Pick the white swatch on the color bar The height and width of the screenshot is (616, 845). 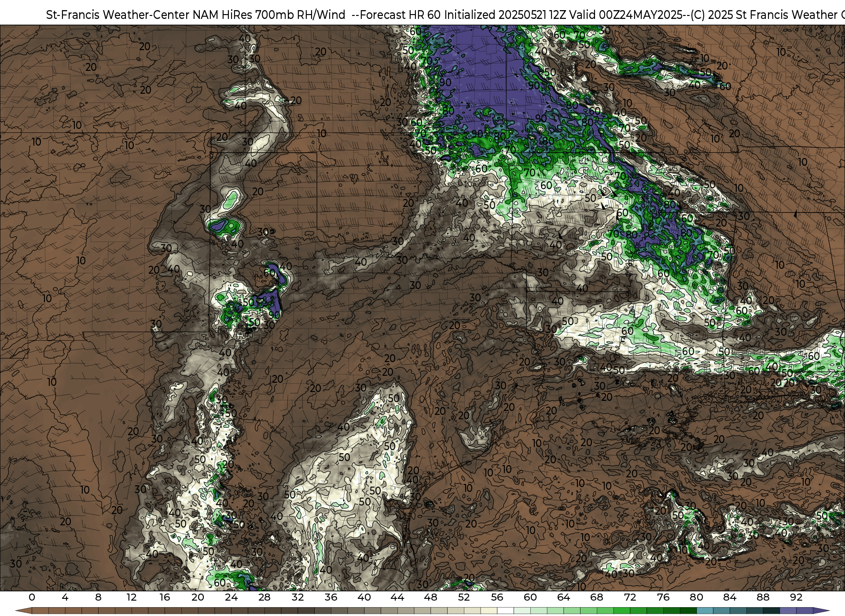click(505, 611)
